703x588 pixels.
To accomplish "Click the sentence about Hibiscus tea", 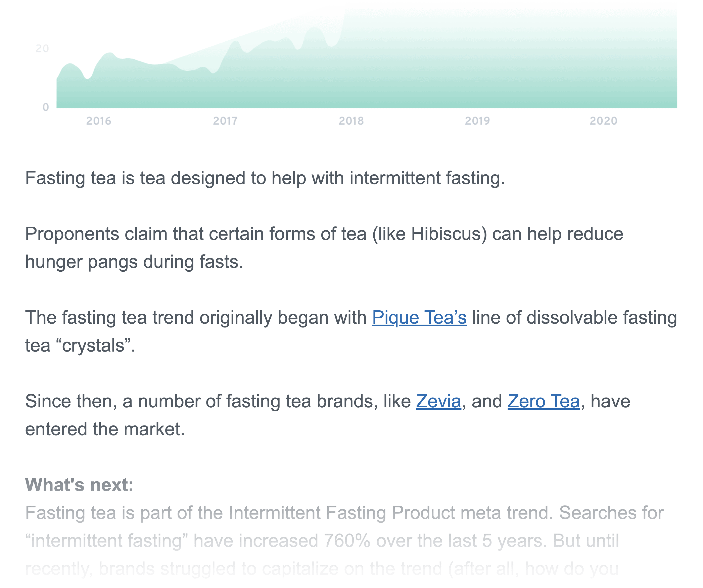I will (324, 247).
